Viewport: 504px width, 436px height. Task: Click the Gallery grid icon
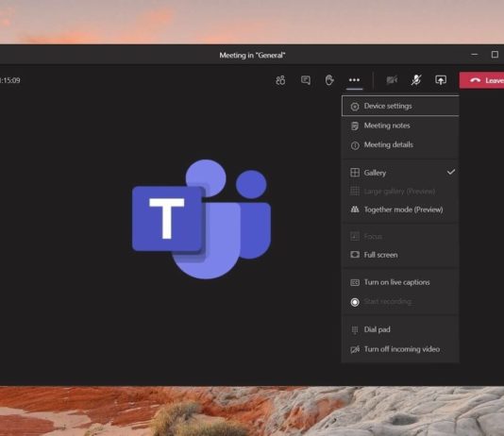coord(355,173)
